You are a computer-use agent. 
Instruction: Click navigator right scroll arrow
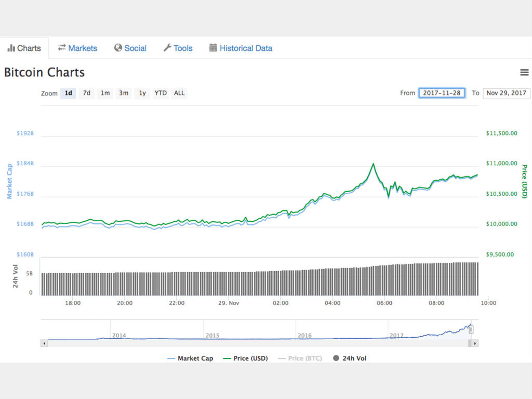(475, 343)
